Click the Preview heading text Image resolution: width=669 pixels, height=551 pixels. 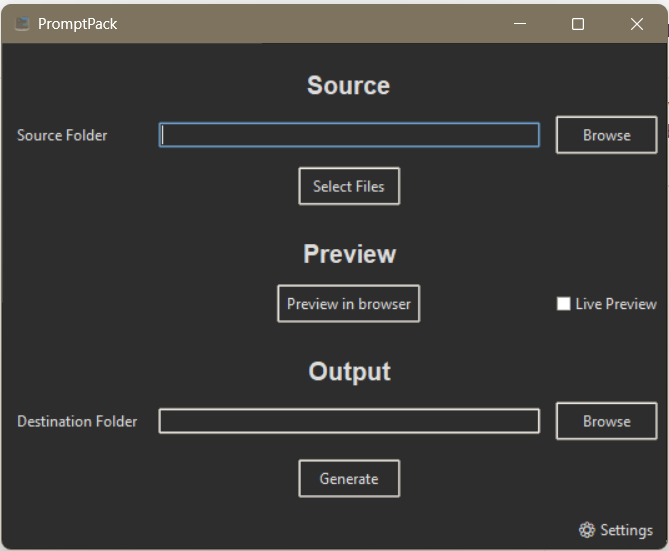coord(349,254)
